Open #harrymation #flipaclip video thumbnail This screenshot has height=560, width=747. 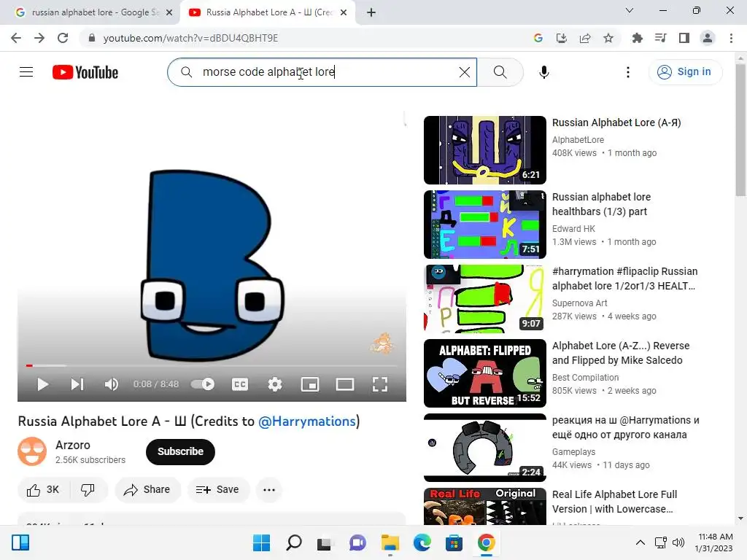tap(485, 298)
